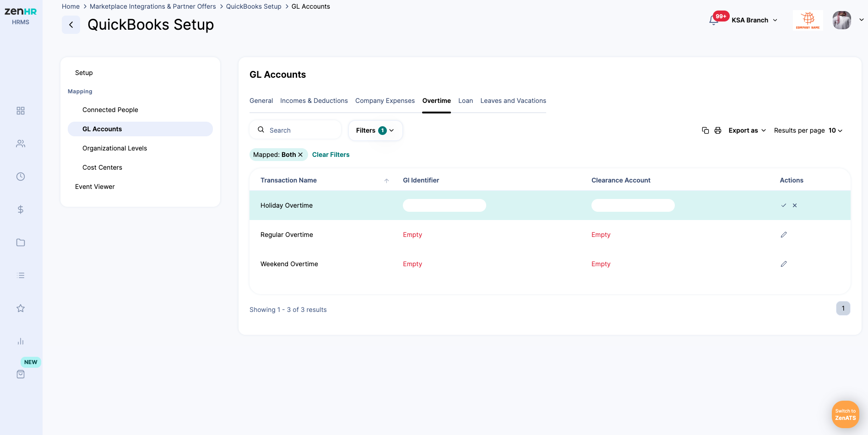Viewport: 868px width, 435px height.
Task: Switch to Leaves and Vacations tab
Action: click(x=513, y=101)
